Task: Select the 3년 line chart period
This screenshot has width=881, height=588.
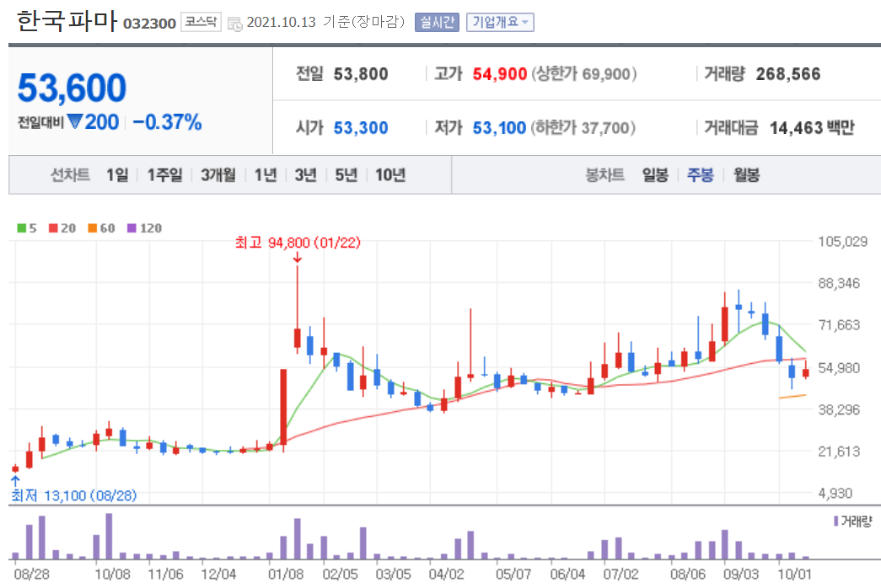Action: pyautogui.click(x=306, y=175)
